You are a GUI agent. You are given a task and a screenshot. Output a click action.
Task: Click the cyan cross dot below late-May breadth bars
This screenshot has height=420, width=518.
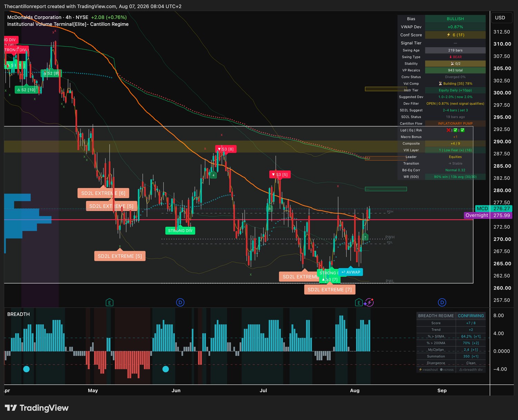click(x=165, y=369)
